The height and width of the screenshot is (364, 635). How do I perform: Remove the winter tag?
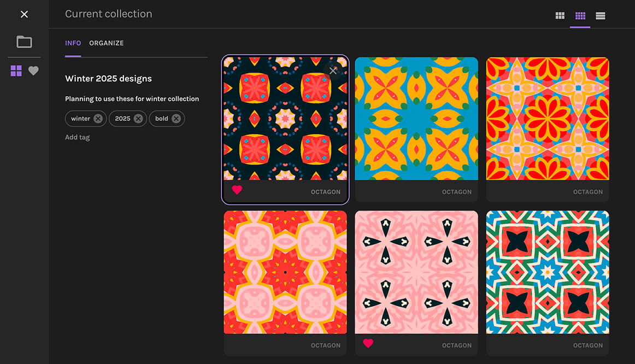(98, 119)
